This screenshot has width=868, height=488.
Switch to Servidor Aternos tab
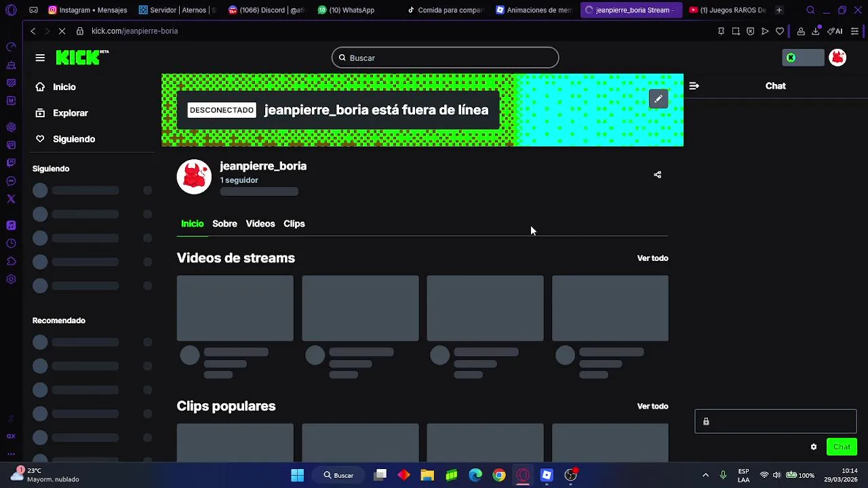(178, 10)
